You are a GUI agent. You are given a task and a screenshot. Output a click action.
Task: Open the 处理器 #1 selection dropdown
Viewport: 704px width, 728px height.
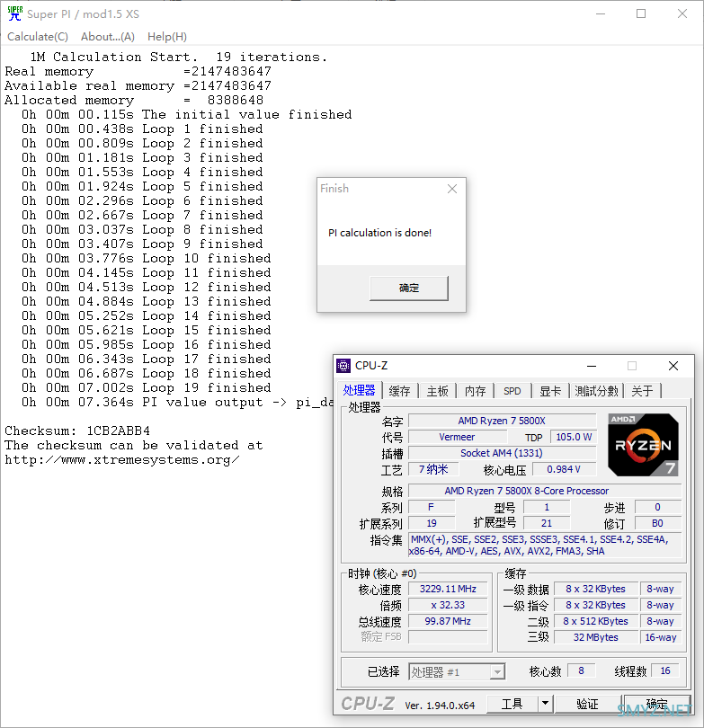click(457, 671)
